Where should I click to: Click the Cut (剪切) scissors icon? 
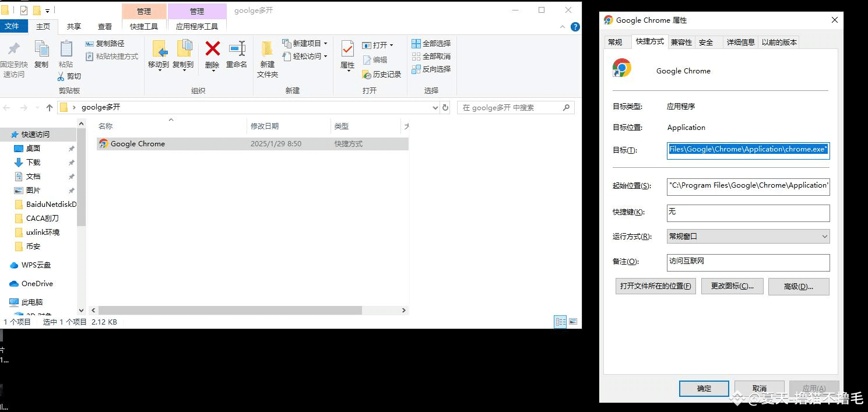pyautogui.click(x=61, y=76)
